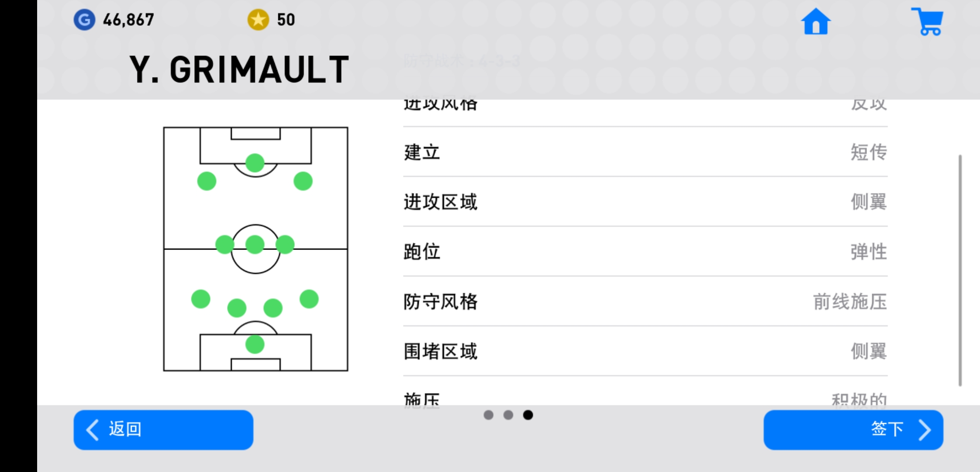Select the center forward dot on pitch
Screen dimensions: 980x472
[x=255, y=163]
